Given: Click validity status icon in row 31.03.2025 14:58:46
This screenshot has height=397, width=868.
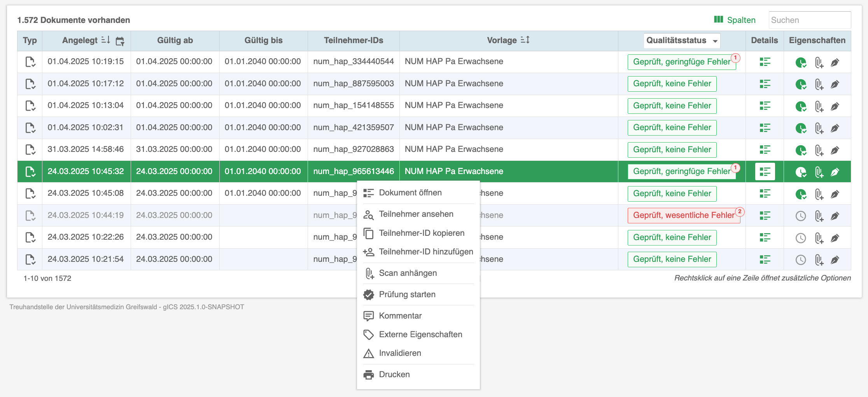Looking at the screenshot, I should pyautogui.click(x=801, y=150).
